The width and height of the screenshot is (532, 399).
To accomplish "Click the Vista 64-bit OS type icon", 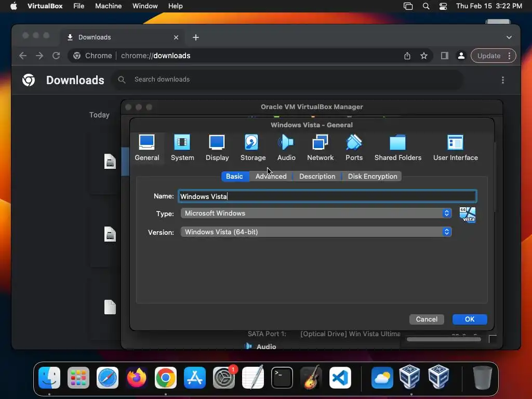I will coord(468,215).
